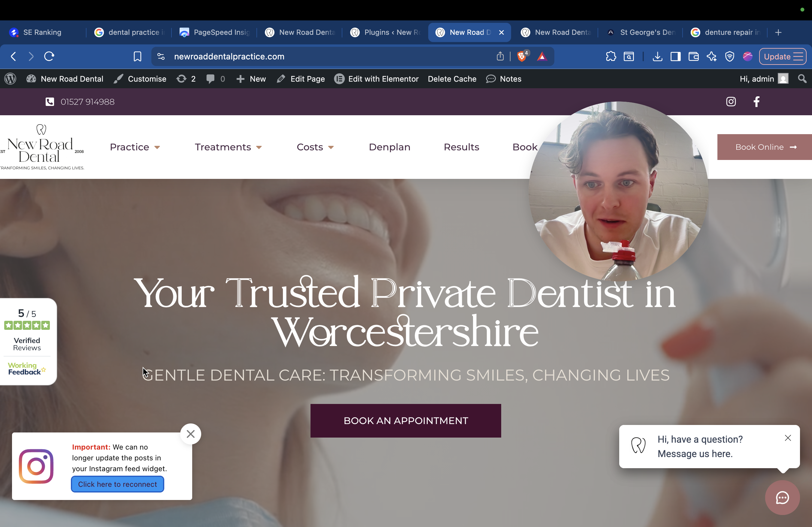Expand the Costs navigation dropdown
The image size is (812, 527).
click(x=315, y=147)
